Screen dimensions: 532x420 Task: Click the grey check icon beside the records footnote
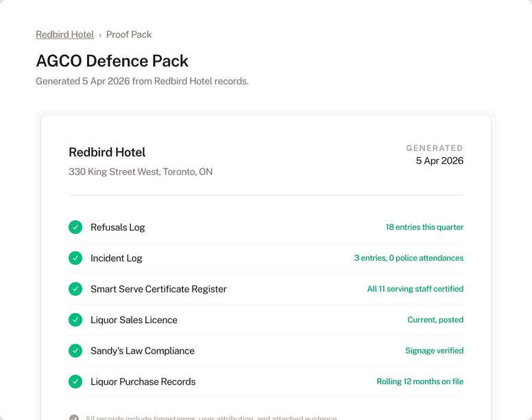point(74,418)
